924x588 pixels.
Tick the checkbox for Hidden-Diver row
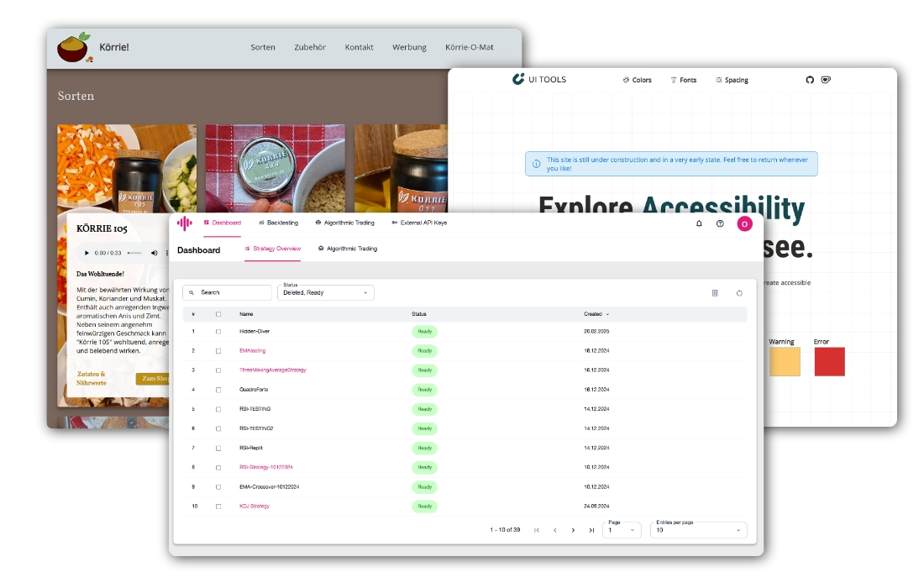[x=218, y=331]
